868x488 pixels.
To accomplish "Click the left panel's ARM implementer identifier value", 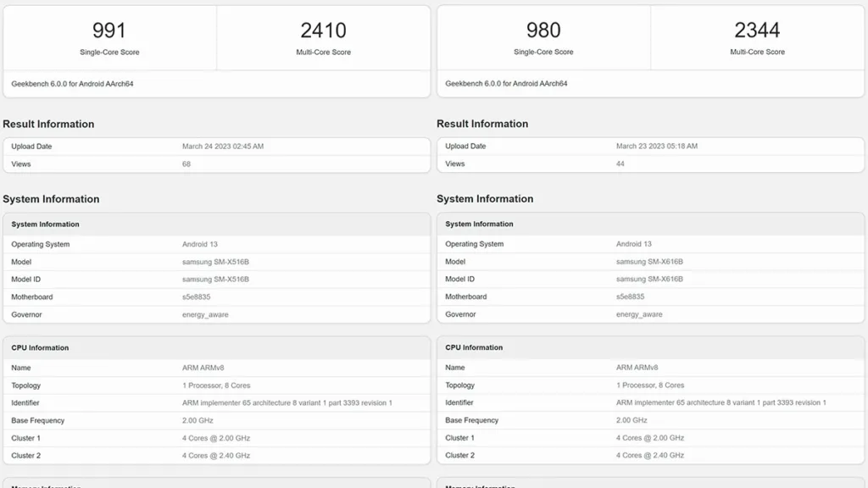I will pos(287,402).
